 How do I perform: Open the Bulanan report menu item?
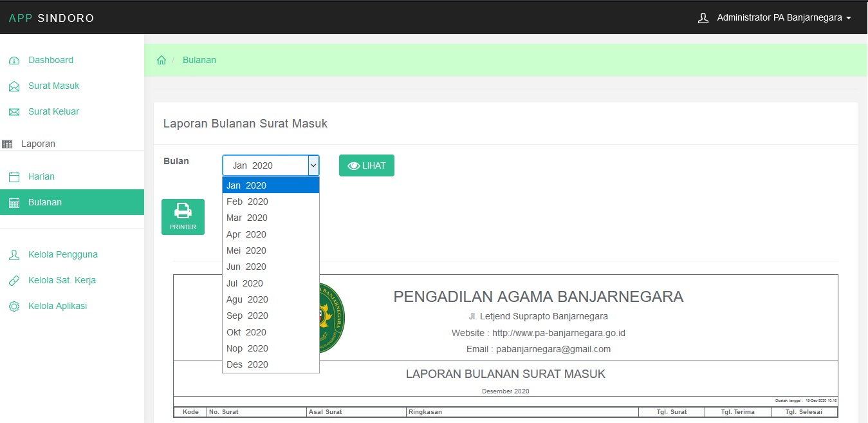[x=45, y=202]
